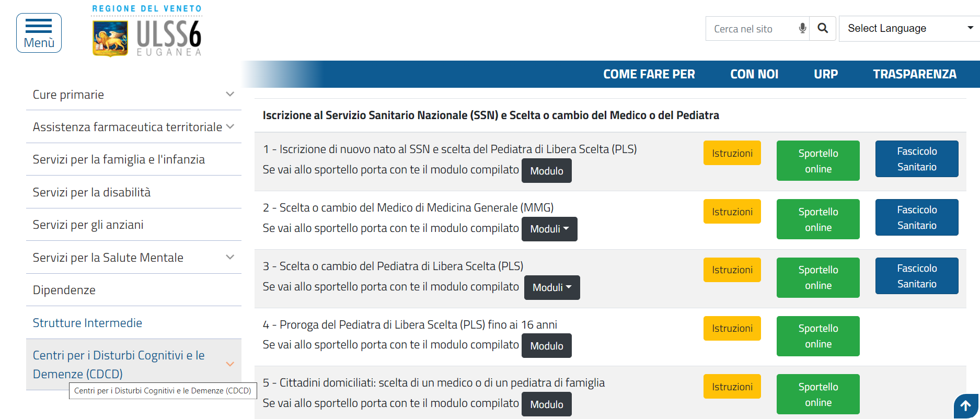Viewport: 980px width, 419px height.
Task: Download Modulo for Cittadini domiciliati row
Action: (x=546, y=404)
